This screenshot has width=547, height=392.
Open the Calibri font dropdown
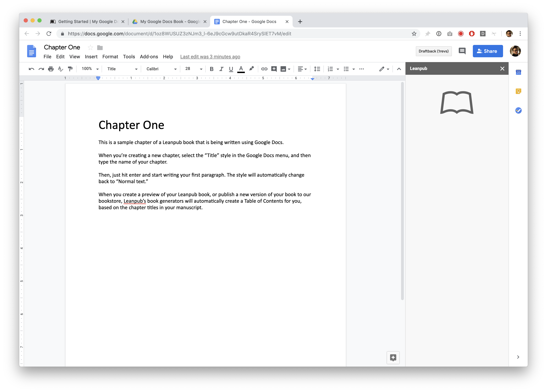161,69
